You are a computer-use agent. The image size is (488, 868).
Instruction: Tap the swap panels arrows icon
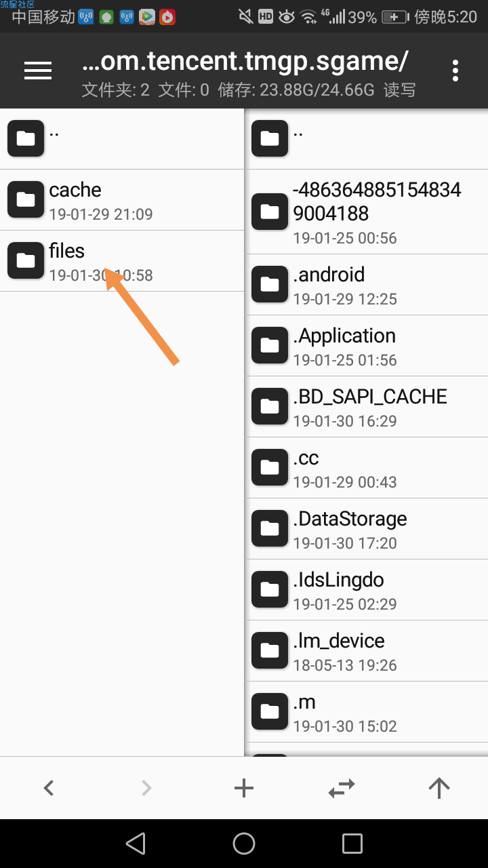click(x=342, y=788)
